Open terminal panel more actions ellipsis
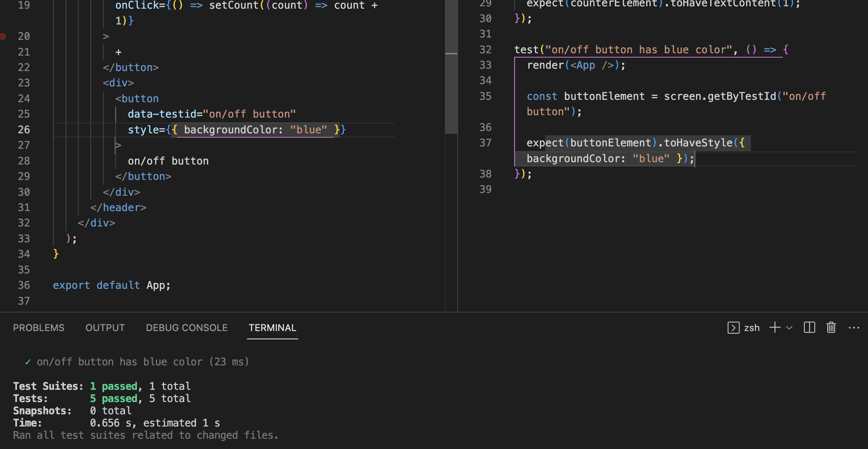Screen dimensions: 868x449 [854, 327]
